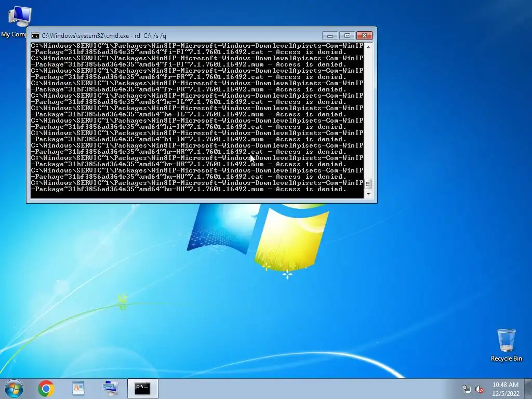The width and height of the screenshot is (532, 399).
Task: Launch Google Chrome from the taskbar
Action: click(46, 389)
